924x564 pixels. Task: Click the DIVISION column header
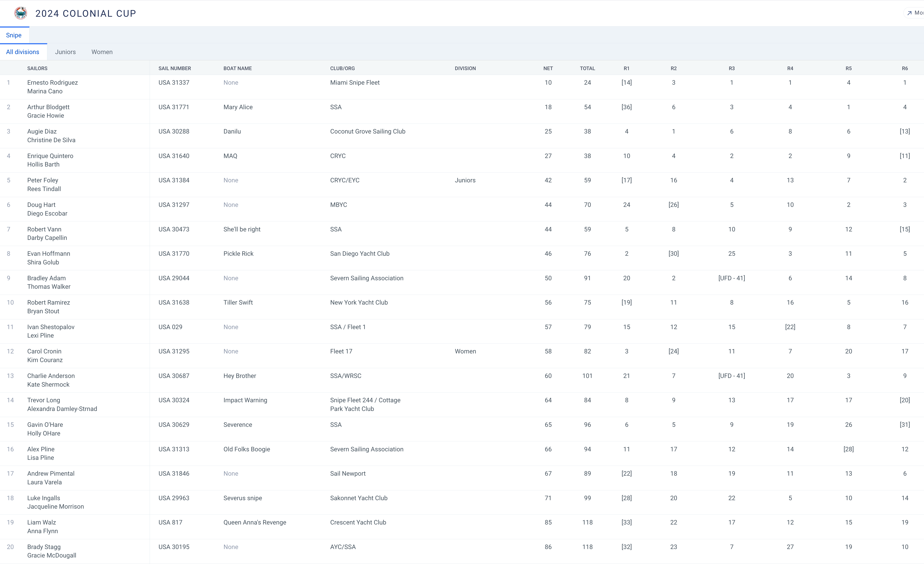(x=465, y=68)
